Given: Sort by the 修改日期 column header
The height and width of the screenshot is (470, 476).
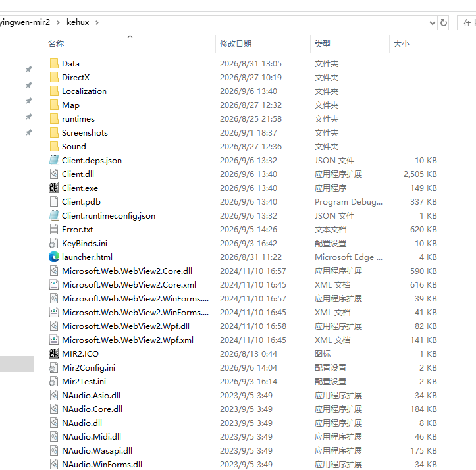Looking at the screenshot, I should pyautogui.click(x=236, y=43).
